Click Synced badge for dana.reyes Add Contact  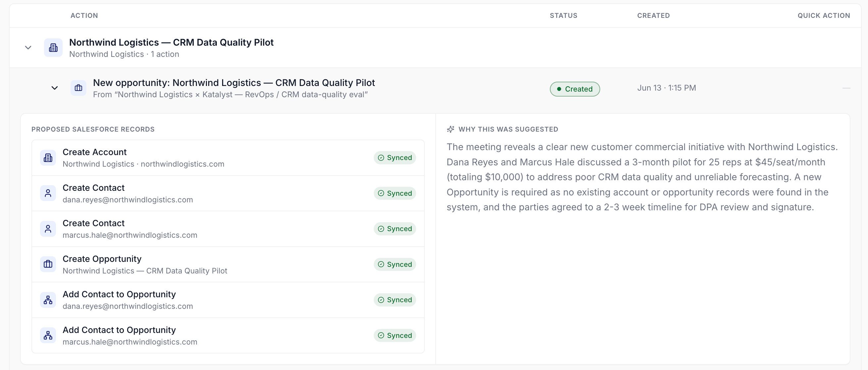395,300
